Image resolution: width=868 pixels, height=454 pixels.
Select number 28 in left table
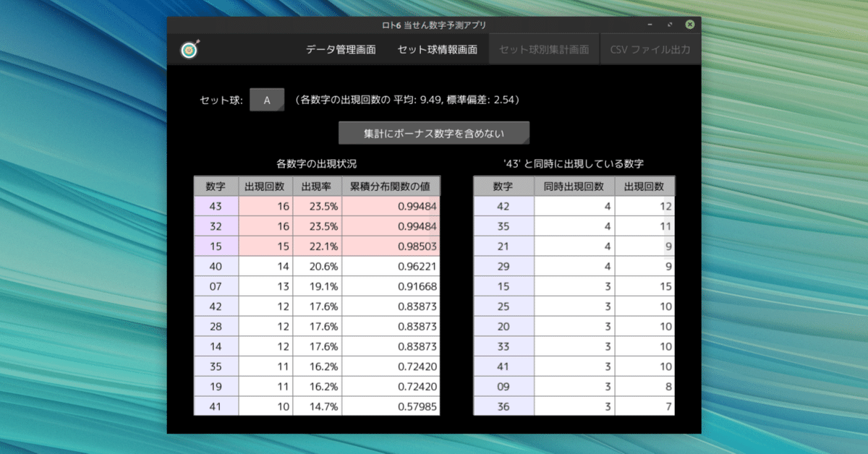pos(216,326)
